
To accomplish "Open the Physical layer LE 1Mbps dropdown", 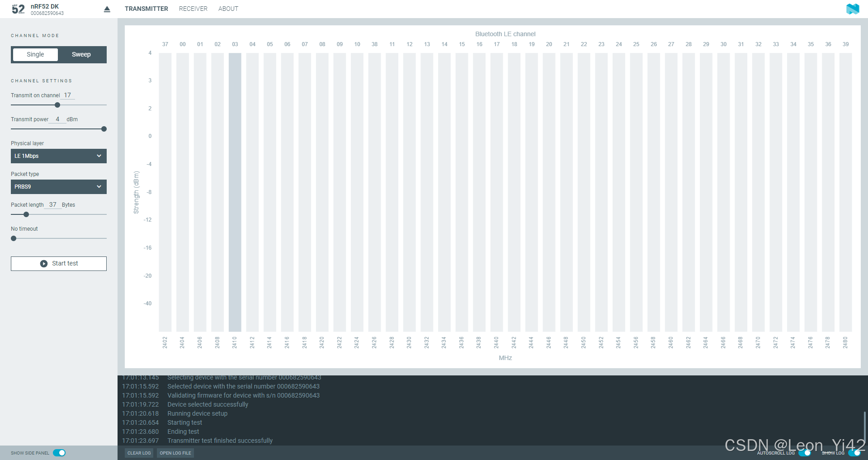I will coord(59,156).
